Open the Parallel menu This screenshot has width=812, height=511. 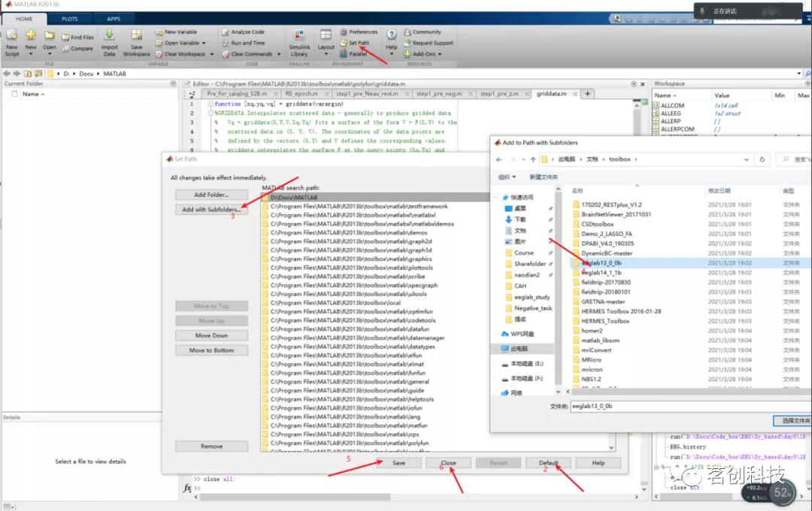[x=353, y=54]
